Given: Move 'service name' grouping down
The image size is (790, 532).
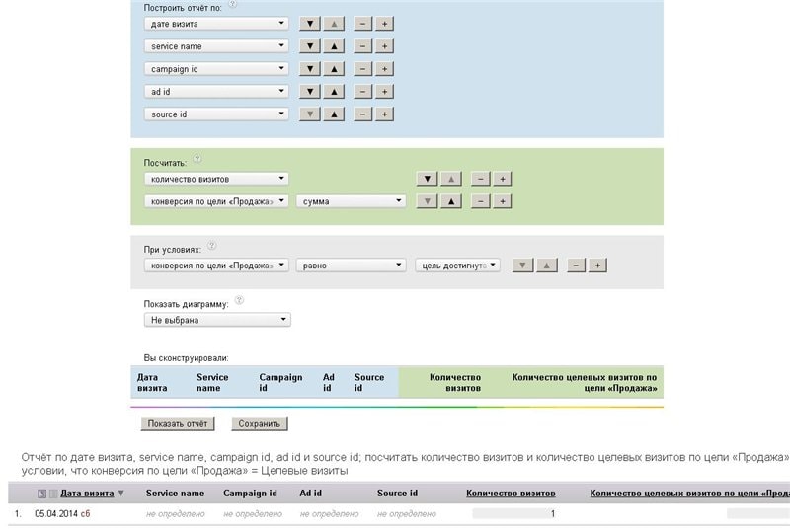Looking at the screenshot, I should point(310,45).
